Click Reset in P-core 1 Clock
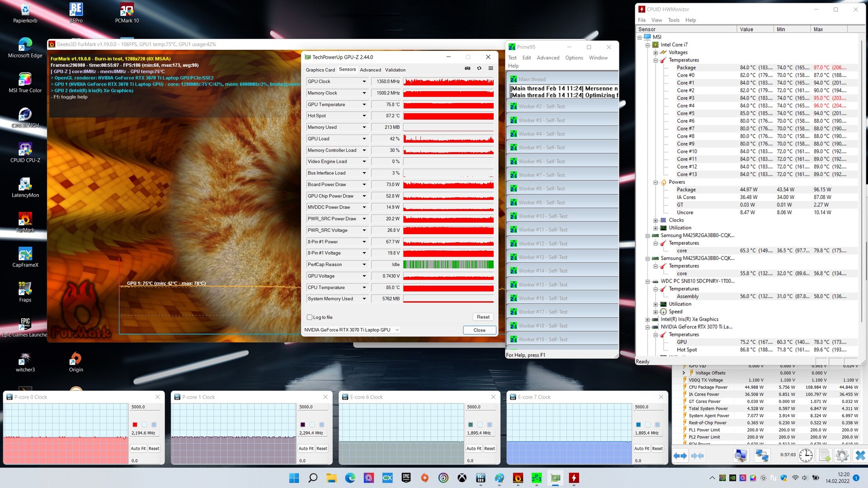Screen dimensions: 868x488 pyautogui.click(x=321, y=449)
